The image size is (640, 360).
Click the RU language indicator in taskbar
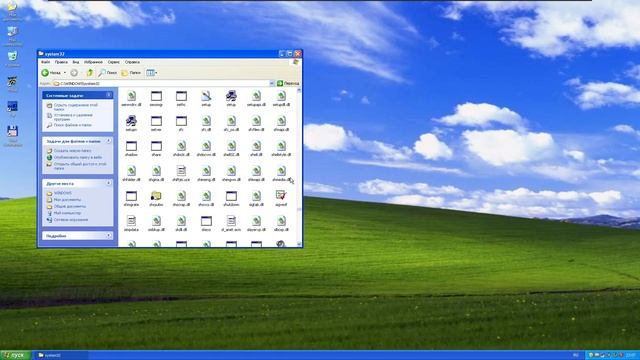click(576, 355)
